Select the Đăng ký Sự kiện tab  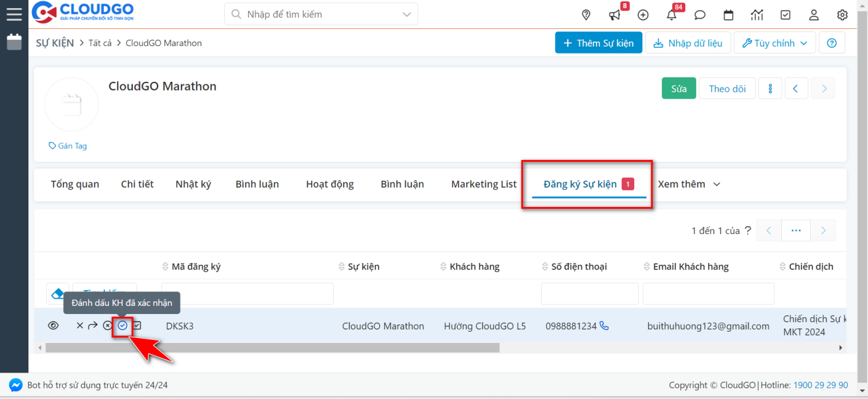(x=589, y=184)
